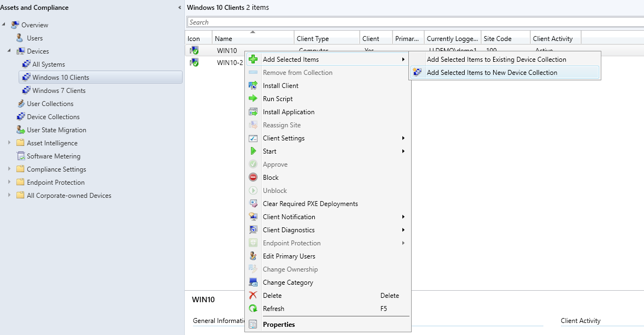Click the Change Category icon
Viewport: 644px width, 335px height.
tap(253, 283)
